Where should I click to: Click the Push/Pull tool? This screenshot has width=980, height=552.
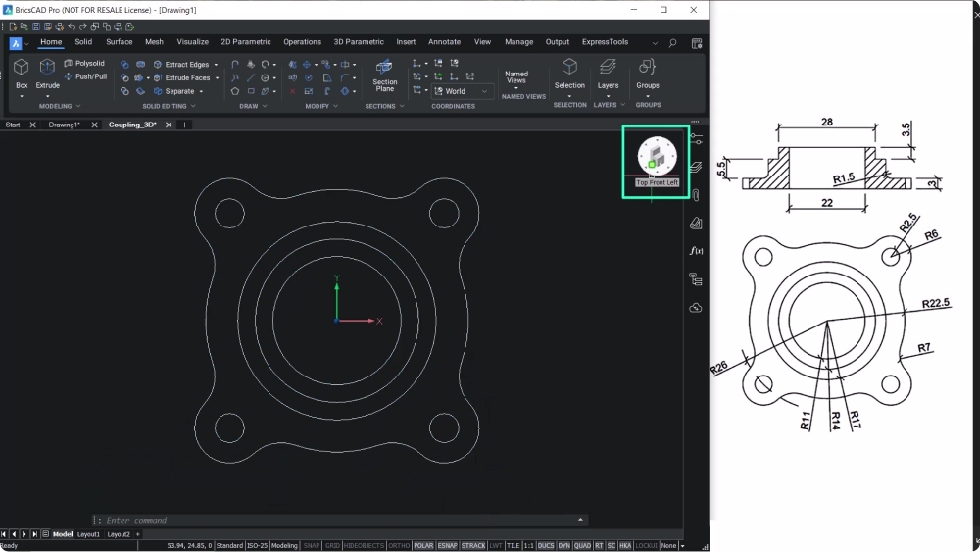point(85,76)
